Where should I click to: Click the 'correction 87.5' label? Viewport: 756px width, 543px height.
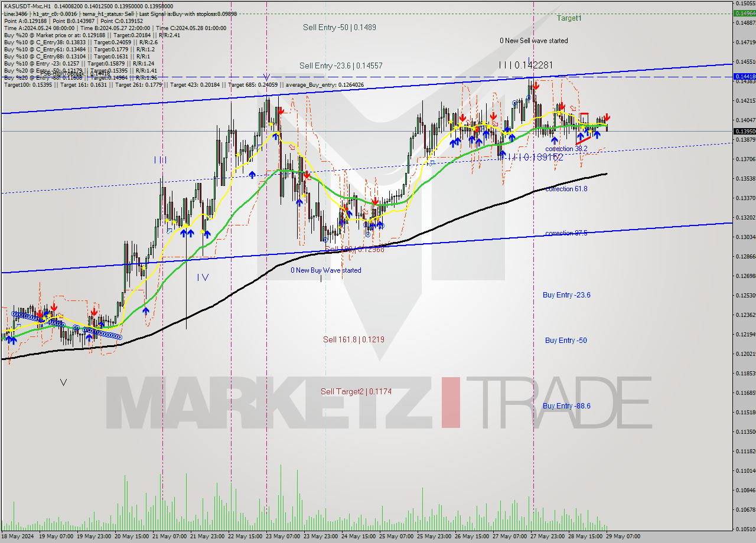click(x=566, y=233)
